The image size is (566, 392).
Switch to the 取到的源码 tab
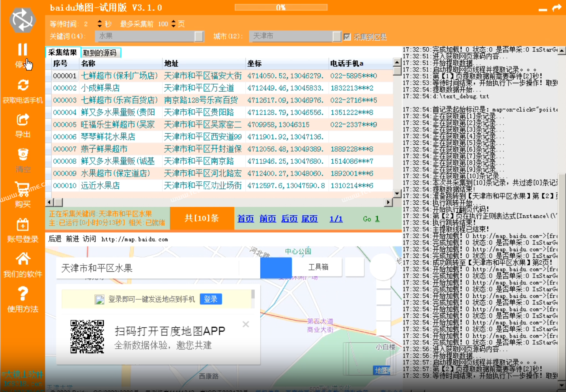tap(100, 53)
